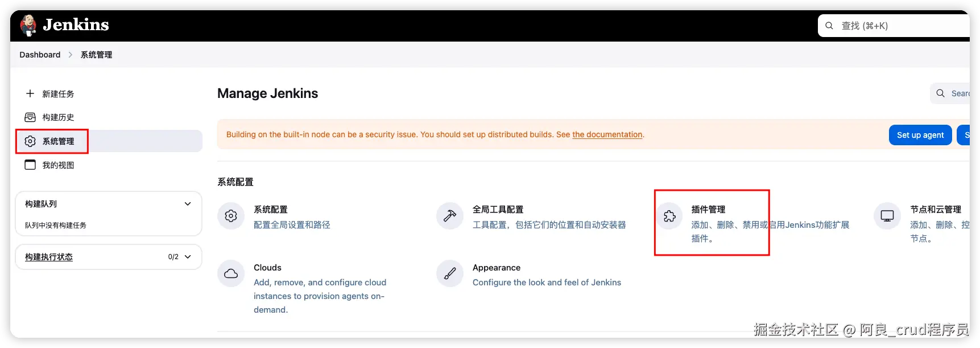Open the cloud icon for Clouds
This screenshot has width=980, height=348.
click(231, 274)
